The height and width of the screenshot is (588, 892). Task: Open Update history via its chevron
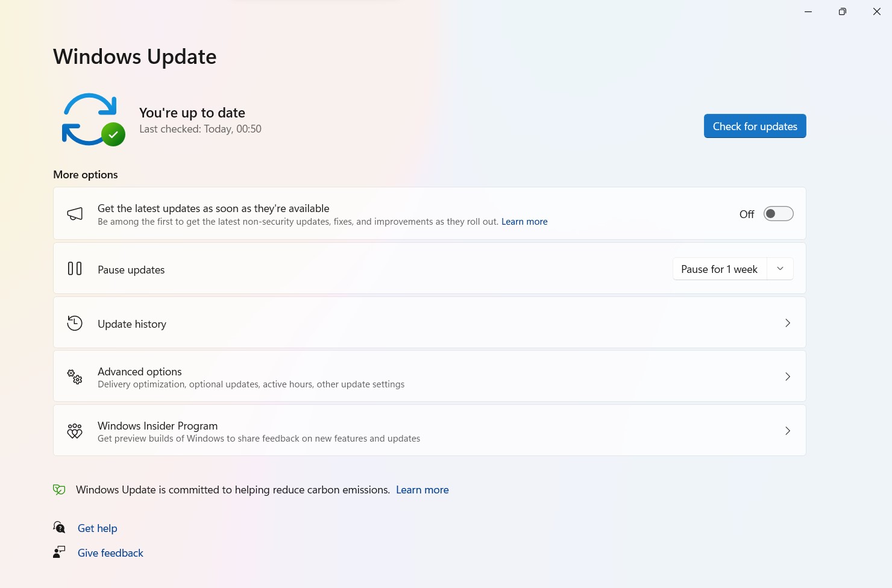click(x=788, y=323)
